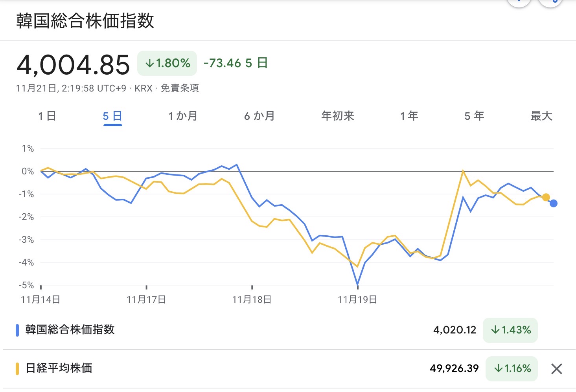Select the 1日 time range tab
The height and width of the screenshot is (392, 576).
coord(47,116)
